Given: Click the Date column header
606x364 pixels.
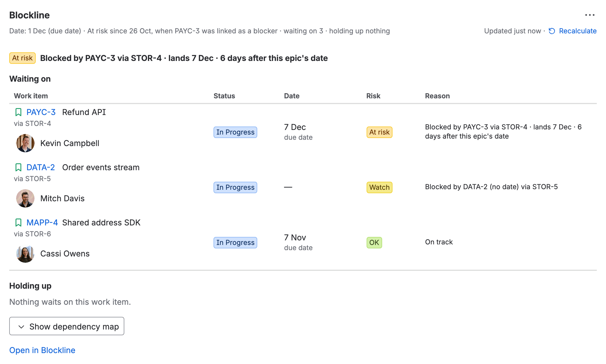Looking at the screenshot, I should pyautogui.click(x=292, y=96).
